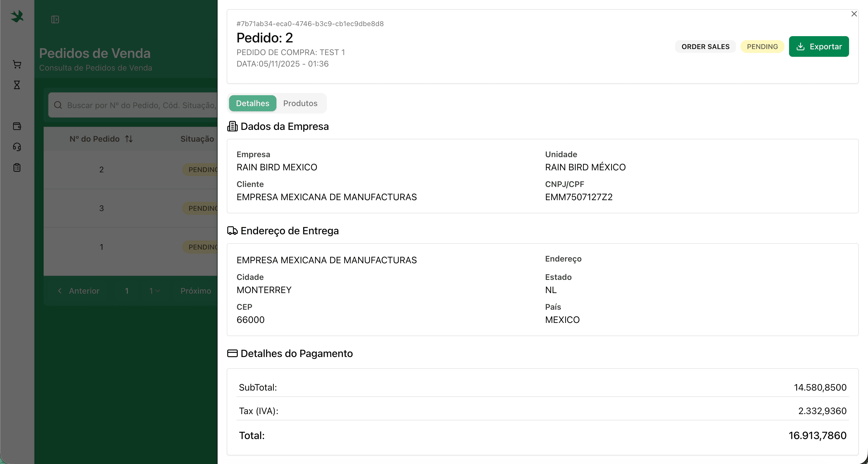The image size is (868, 464).
Task: Click the bird logo in sidebar
Action: [17, 17]
